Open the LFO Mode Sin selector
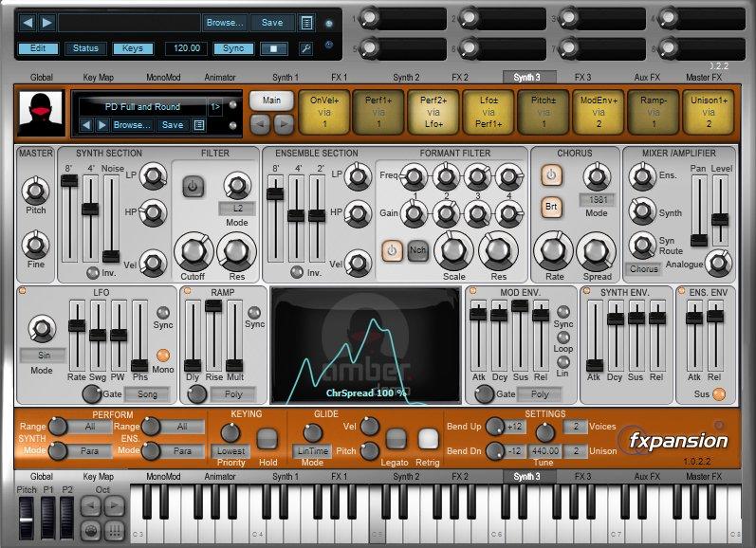The height and width of the screenshot is (548, 756). coord(42,356)
